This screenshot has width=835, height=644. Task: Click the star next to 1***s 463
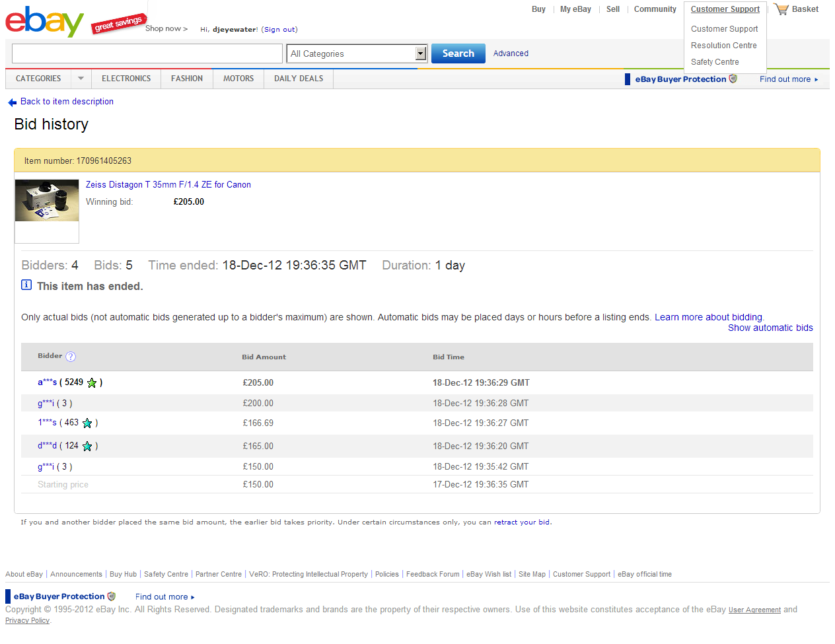click(87, 423)
